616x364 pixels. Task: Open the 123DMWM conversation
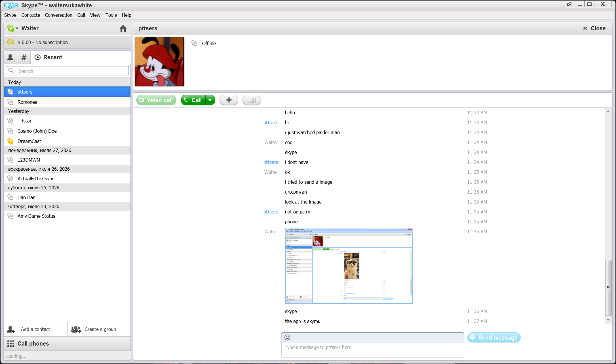(67, 160)
